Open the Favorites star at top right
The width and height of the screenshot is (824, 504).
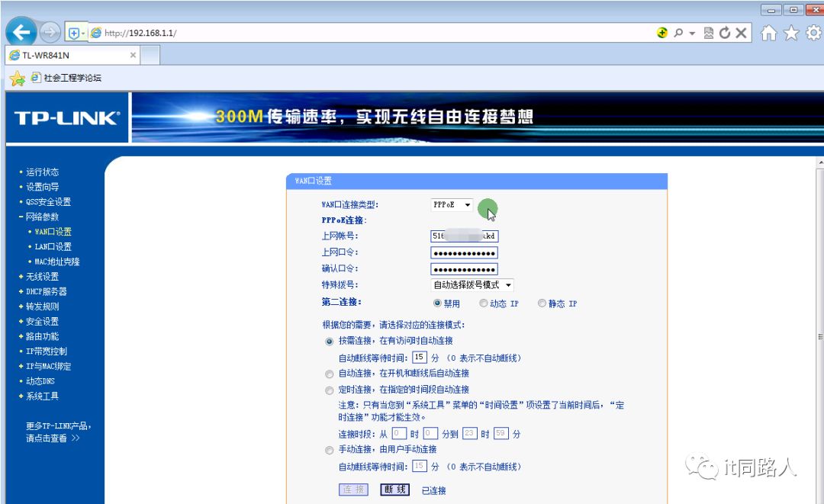pos(791,33)
